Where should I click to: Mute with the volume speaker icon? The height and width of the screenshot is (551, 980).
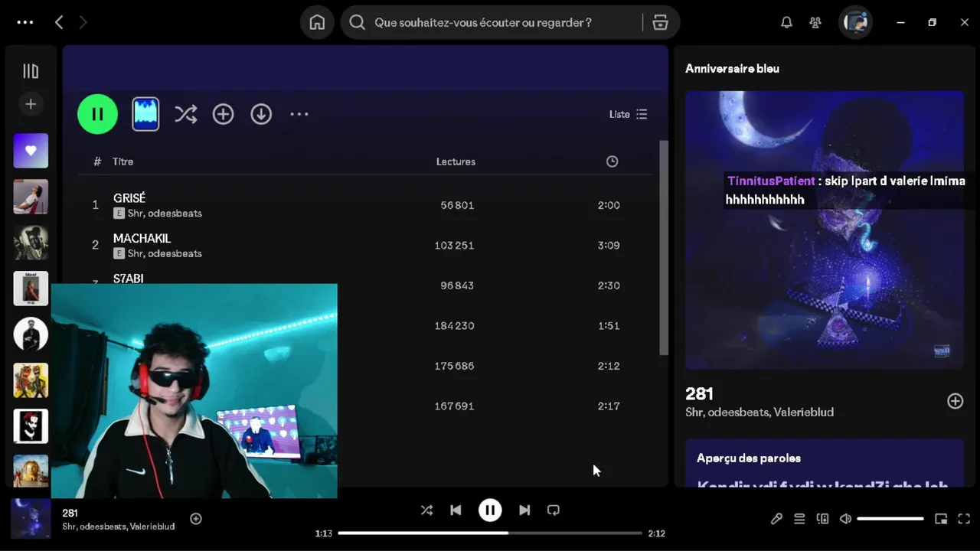(x=845, y=519)
